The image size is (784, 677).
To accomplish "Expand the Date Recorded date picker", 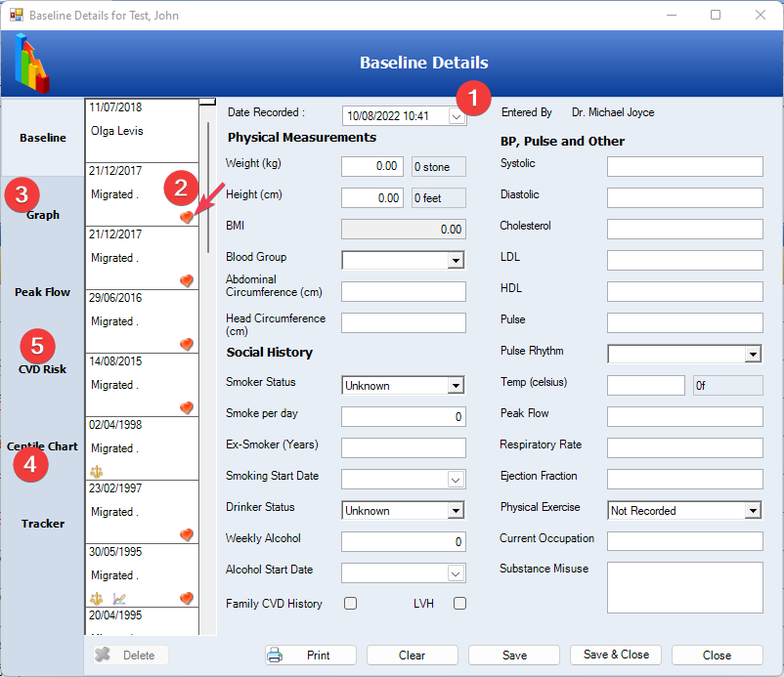I will 456,116.
